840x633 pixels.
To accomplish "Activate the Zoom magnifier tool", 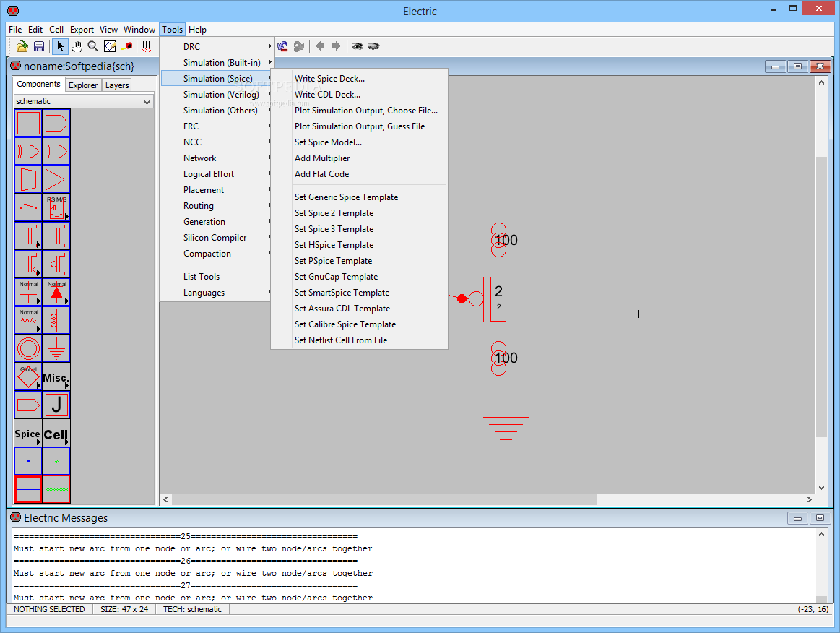I will (93, 47).
